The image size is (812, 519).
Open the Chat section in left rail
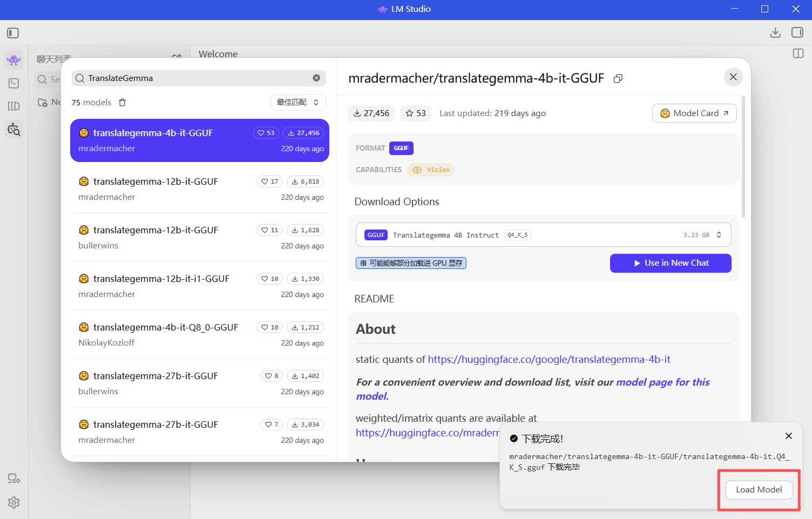click(14, 59)
